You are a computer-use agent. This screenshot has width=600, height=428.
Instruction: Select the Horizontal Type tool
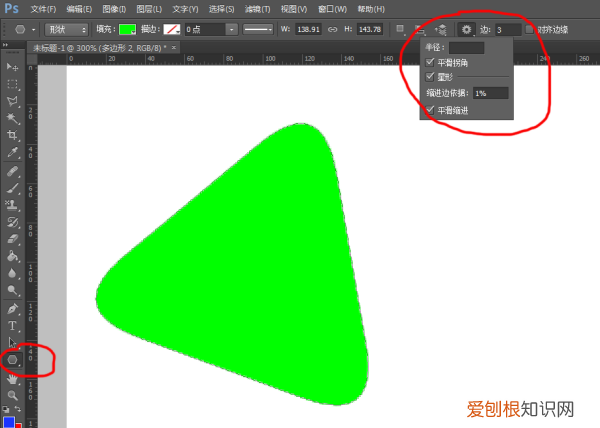13,325
